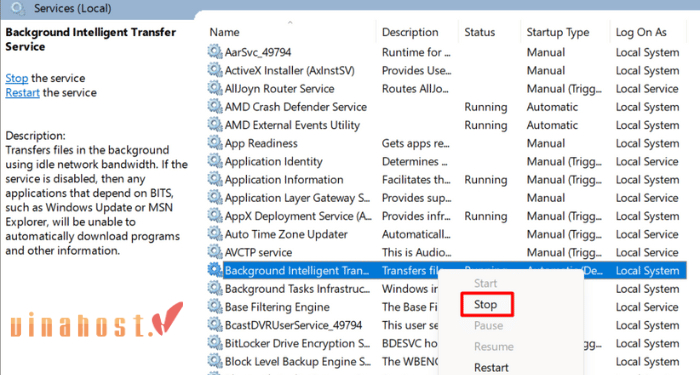Screen dimensions: 700x375
Task: Click the gear icon for ActiveX Installer (AxInstSV)
Action: pyautogui.click(x=215, y=70)
